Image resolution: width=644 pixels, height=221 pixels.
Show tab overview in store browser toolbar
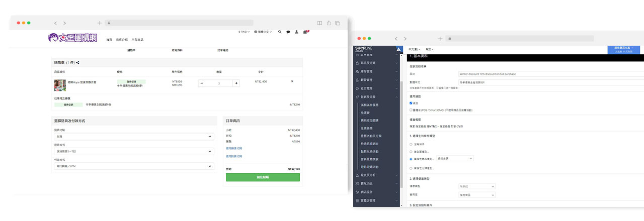pyautogui.click(x=338, y=23)
